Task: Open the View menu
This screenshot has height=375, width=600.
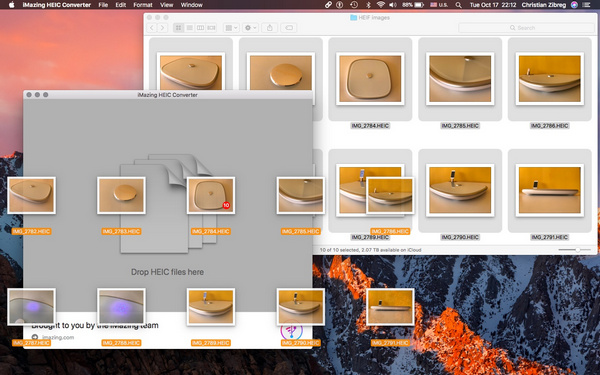Action: (x=166, y=5)
